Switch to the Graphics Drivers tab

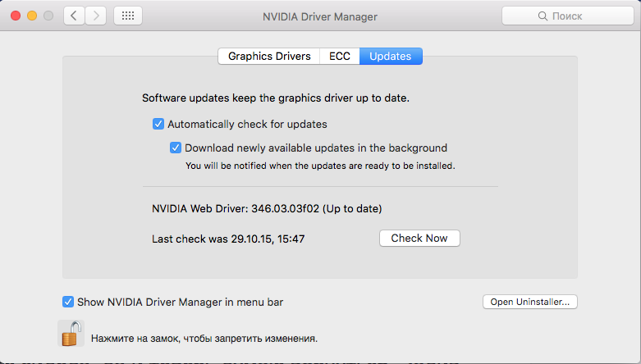pos(269,57)
